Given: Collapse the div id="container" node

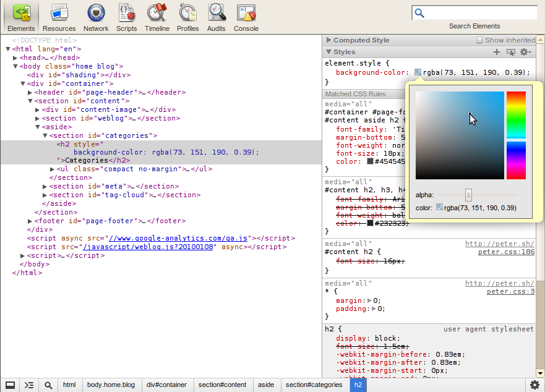Looking at the screenshot, I should [23, 83].
